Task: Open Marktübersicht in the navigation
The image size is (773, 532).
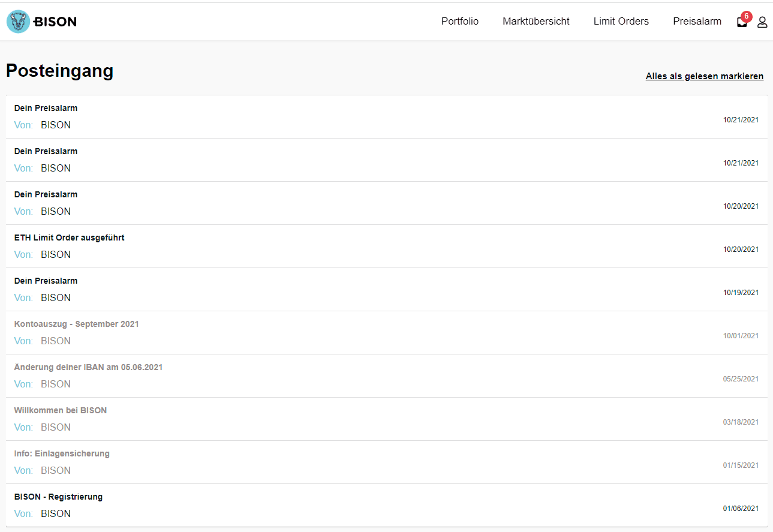Action: [536, 22]
